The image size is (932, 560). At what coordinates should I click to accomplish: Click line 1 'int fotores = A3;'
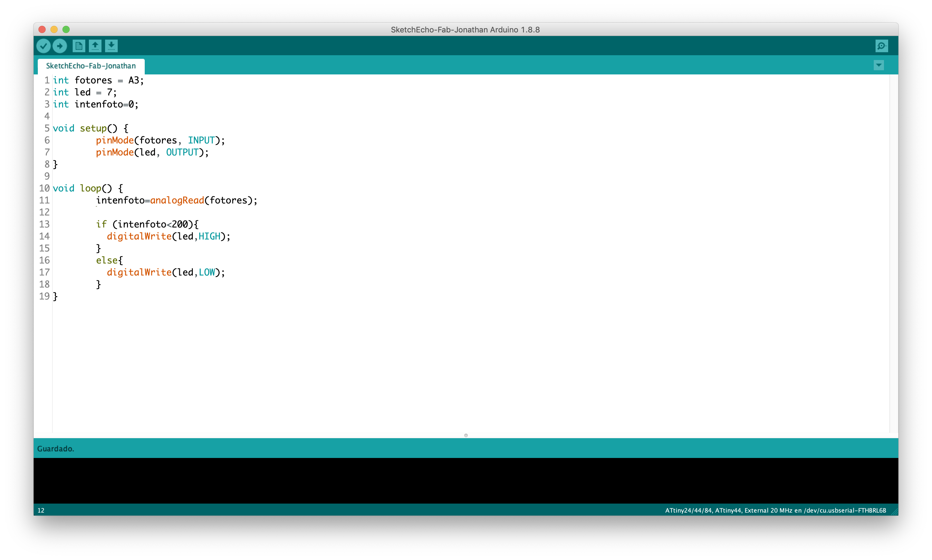[x=98, y=80]
